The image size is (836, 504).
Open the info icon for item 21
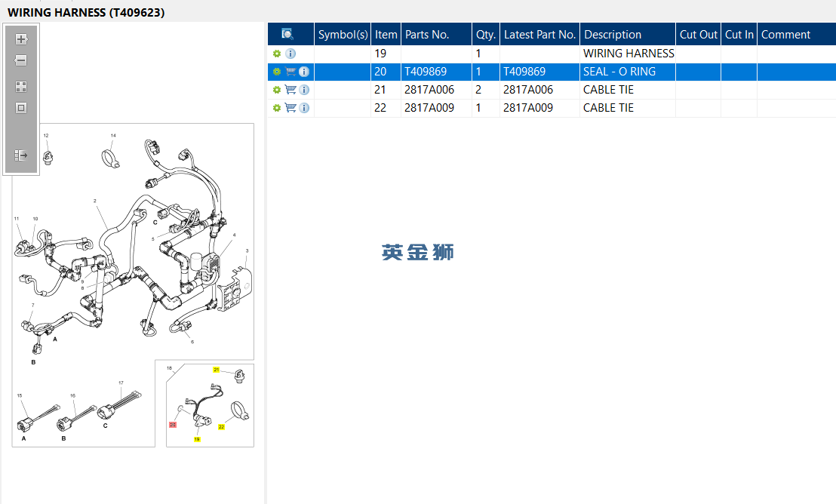pyautogui.click(x=304, y=90)
